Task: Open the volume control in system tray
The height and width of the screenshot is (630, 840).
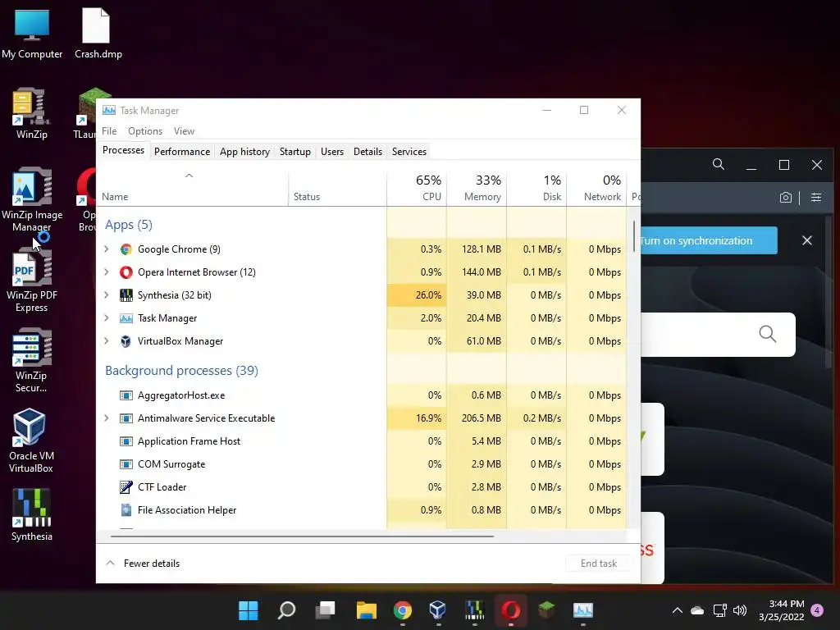Action: (x=740, y=610)
